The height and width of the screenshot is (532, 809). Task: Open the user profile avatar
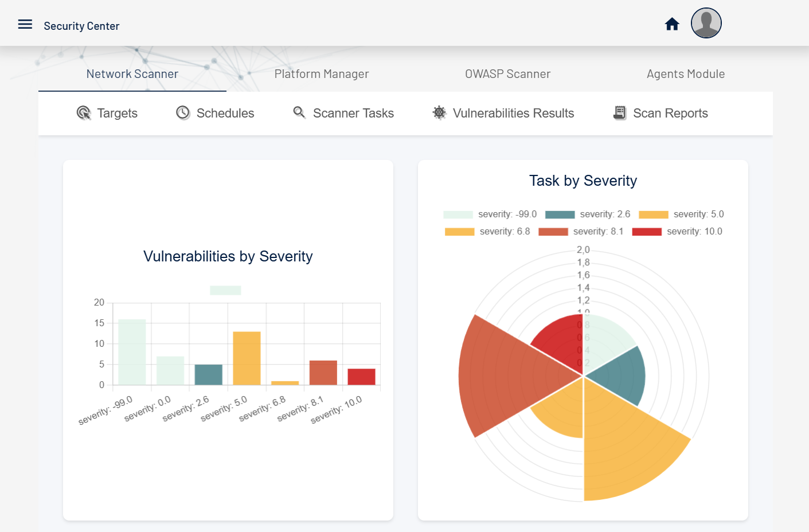706,24
